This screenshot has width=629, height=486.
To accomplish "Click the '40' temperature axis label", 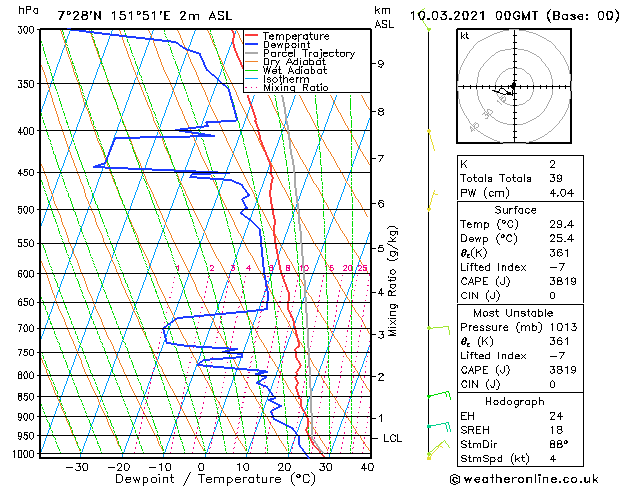I will pyautogui.click(x=367, y=467).
